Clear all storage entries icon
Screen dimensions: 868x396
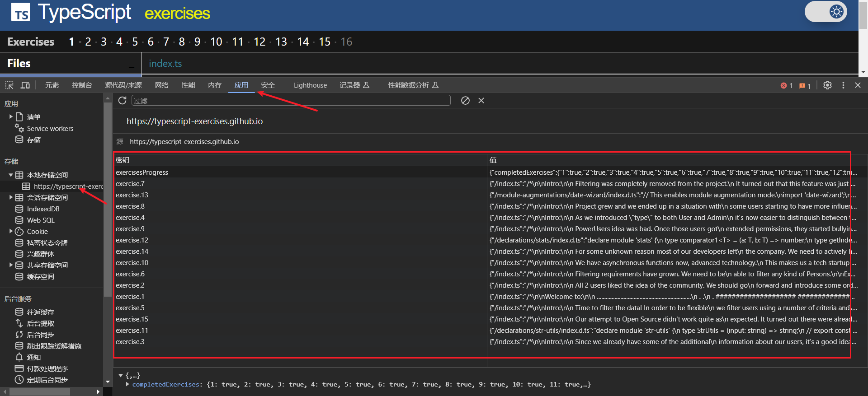pos(465,100)
